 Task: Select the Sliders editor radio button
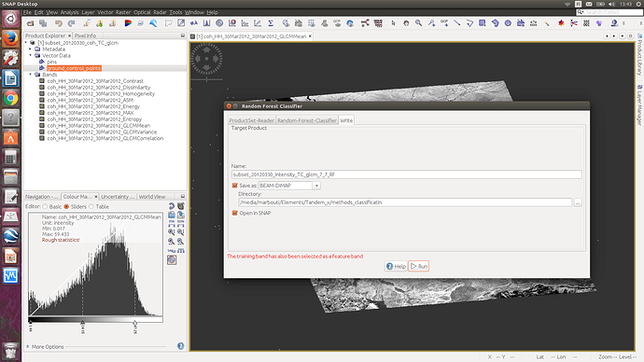click(x=66, y=206)
